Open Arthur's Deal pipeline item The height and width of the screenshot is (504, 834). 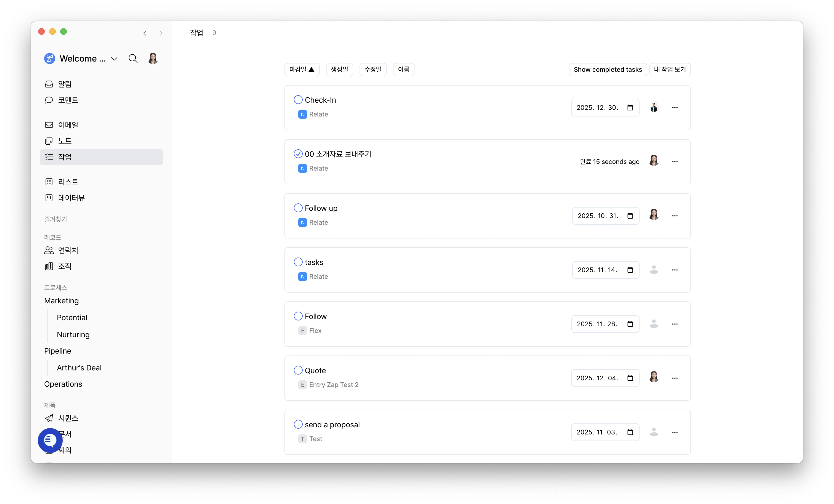point(79,368)
